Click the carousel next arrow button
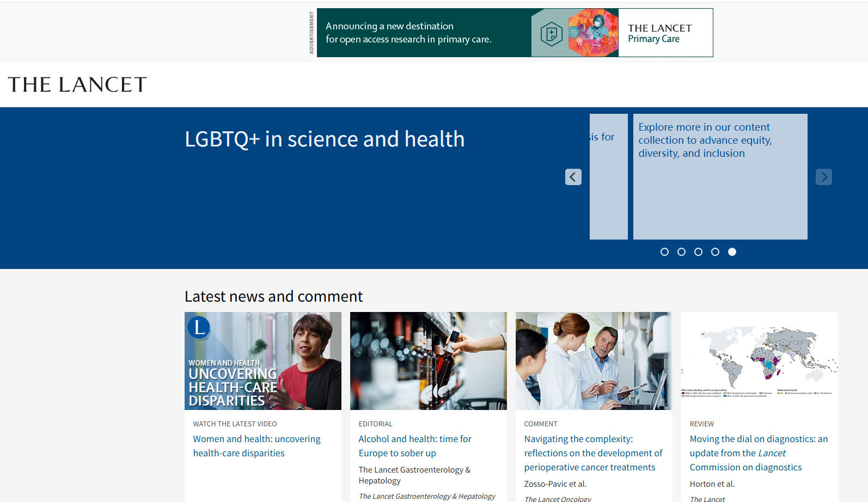 point(823,177)
